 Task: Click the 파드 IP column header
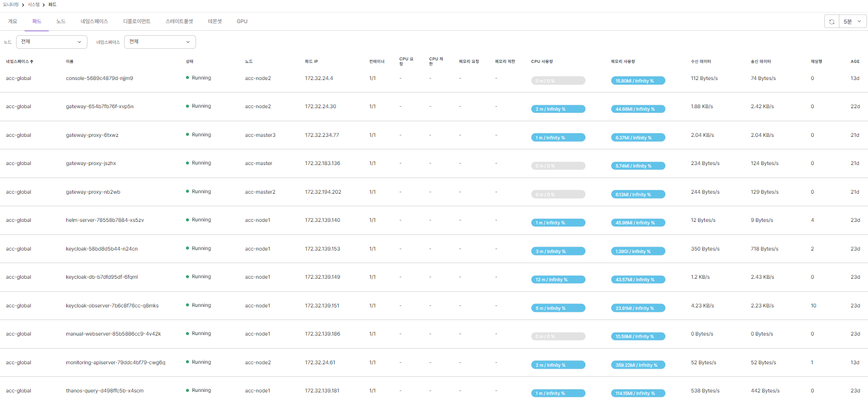(x=311, y=61)
